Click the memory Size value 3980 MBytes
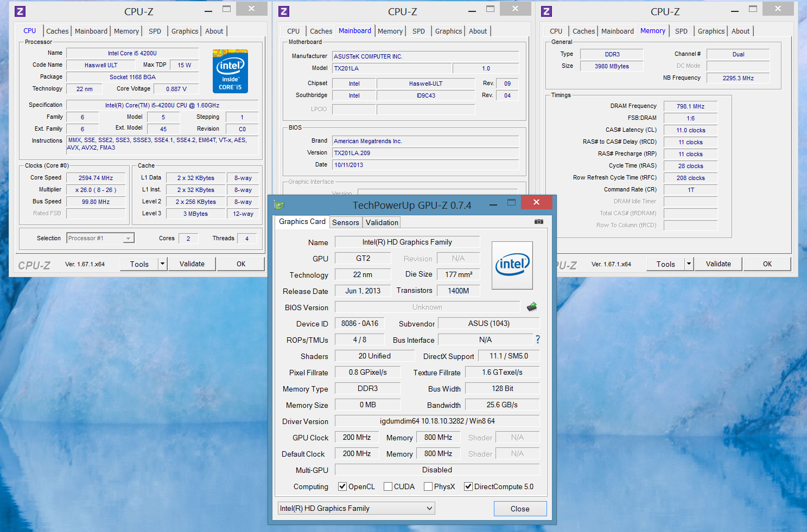The height and width of the screenshot is (532, 807). (612, 66)
